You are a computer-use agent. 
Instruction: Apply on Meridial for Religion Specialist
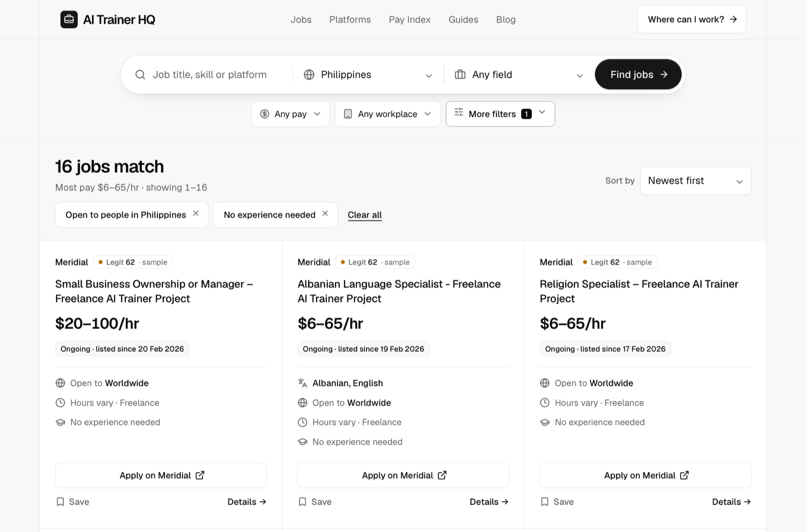click(x=645, y=475)
